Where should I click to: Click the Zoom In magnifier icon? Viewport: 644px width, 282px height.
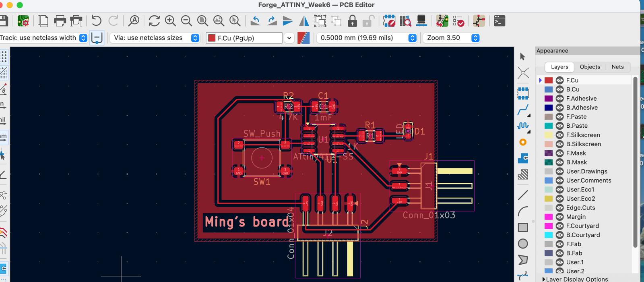tap(170, 21)
